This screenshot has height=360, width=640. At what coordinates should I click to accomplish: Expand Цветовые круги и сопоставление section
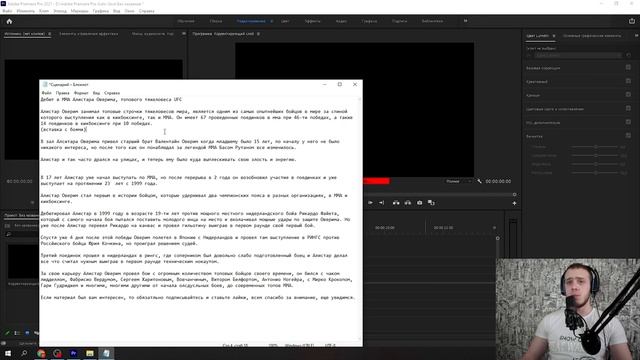pos(555,109)
